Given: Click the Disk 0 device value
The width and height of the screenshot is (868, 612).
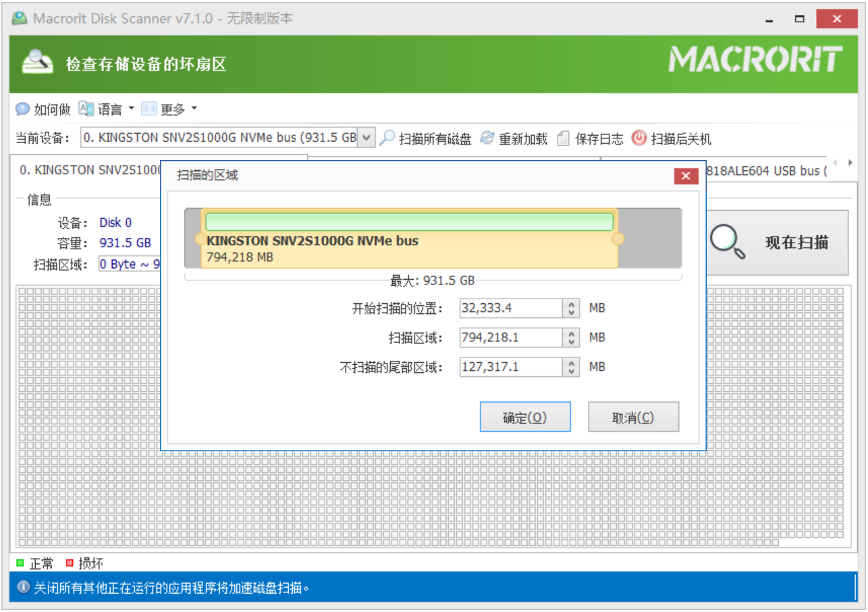Looking at the screenshot, I should click(x=115, y=222).
